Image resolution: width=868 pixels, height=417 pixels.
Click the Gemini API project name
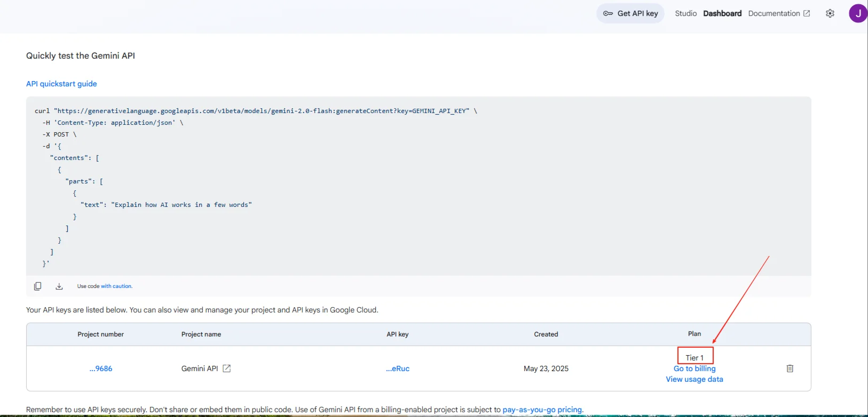(200, 368)
